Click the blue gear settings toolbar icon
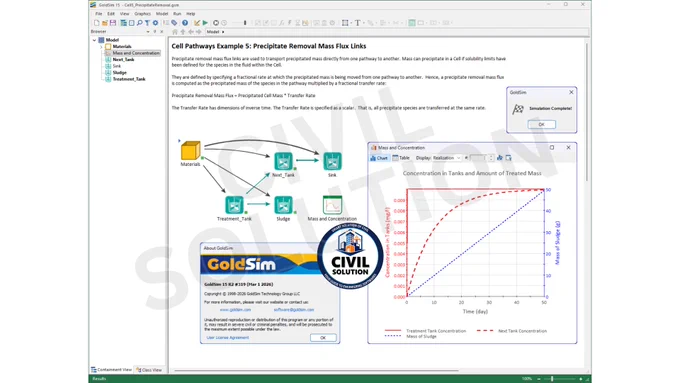The width and height of the screenshot is (680, 383). pos(155,23)
